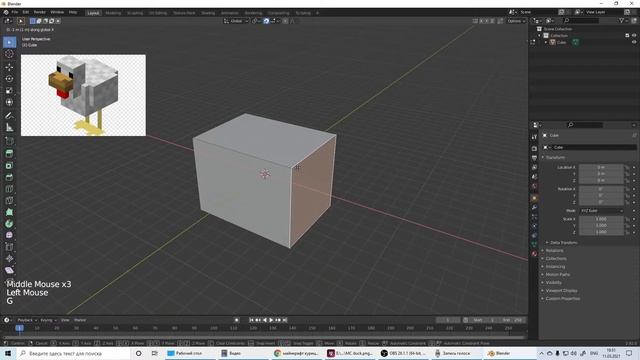Image resolution: width=640 pixels, height=360 pixels.
Task: Switch to the Sculpting workspace tab
Action: [135, 13]
